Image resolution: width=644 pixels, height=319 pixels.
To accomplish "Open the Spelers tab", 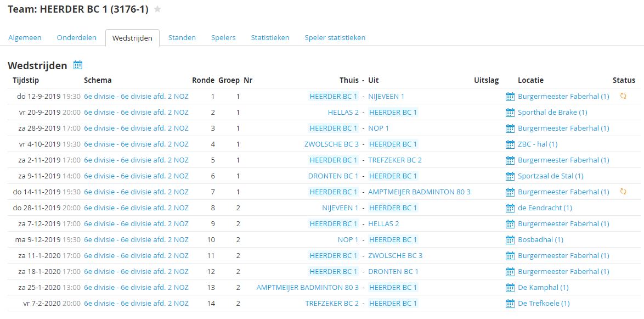I will pos(223,38).
